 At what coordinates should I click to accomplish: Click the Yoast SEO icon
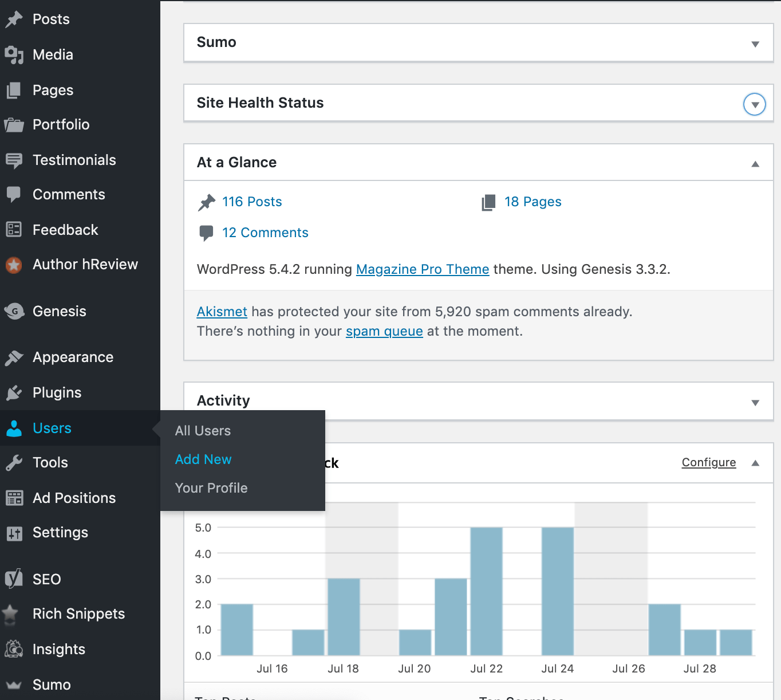tap(14, 579)
